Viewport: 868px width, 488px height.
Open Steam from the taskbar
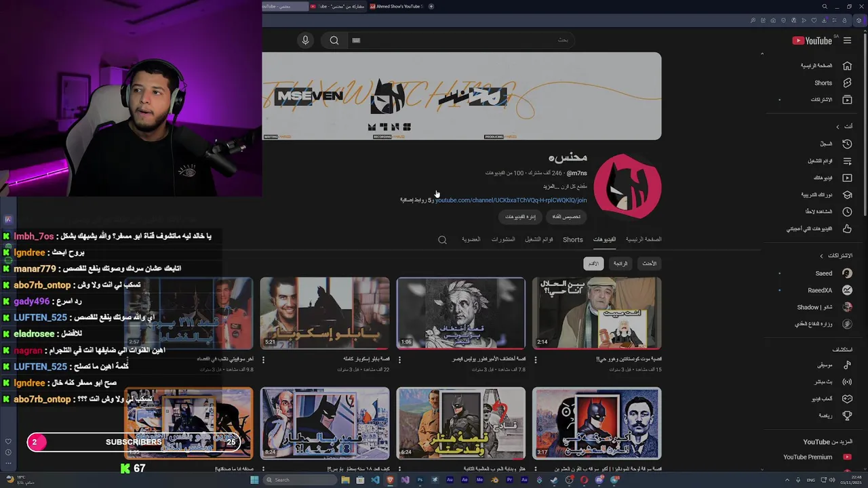click(x=554, y=480)
